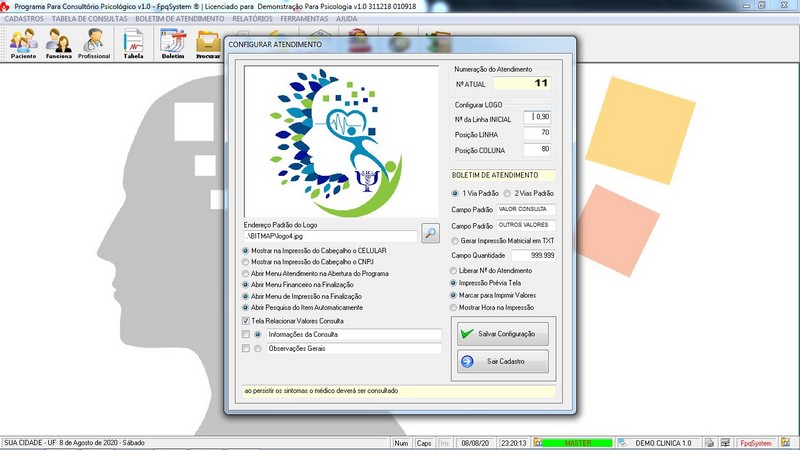
Task: Click the application icon in title bar
Action: click(5, 6)
